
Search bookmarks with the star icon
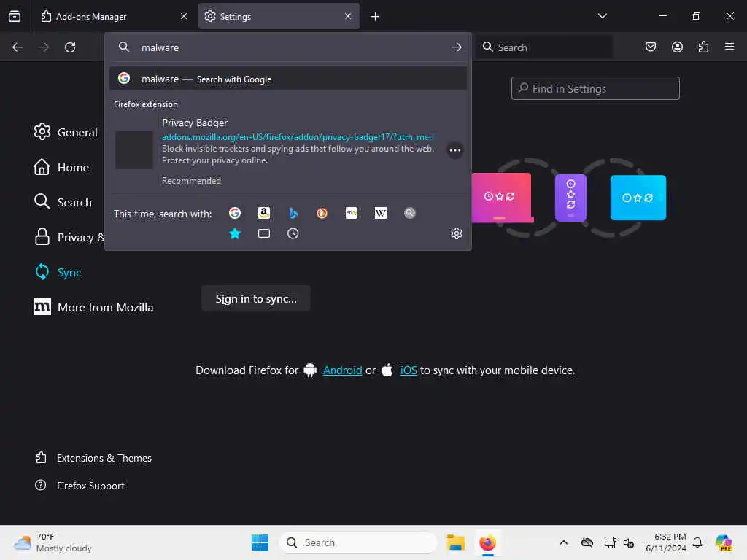click(x=234, y=233)
